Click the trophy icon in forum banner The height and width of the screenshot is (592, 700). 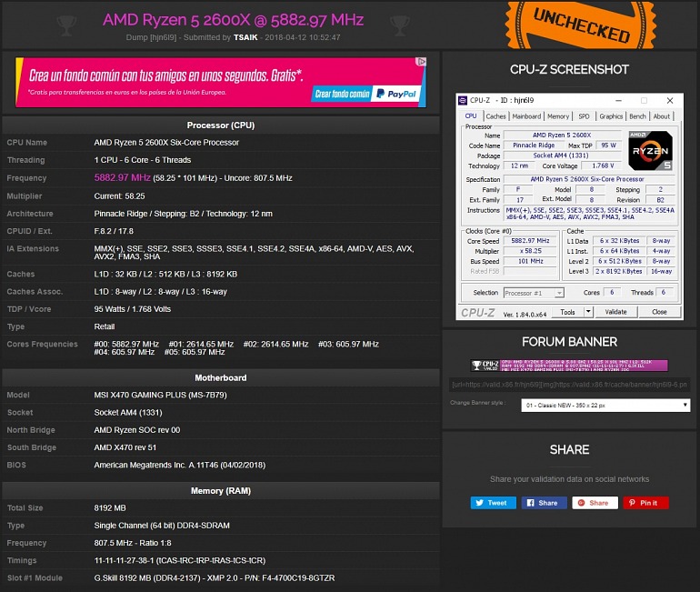pos(476,366)
